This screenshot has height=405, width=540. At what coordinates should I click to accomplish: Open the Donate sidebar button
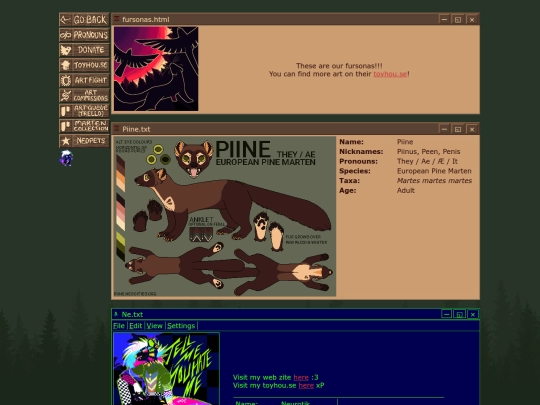pyautogui.click(x=84, y=50)
